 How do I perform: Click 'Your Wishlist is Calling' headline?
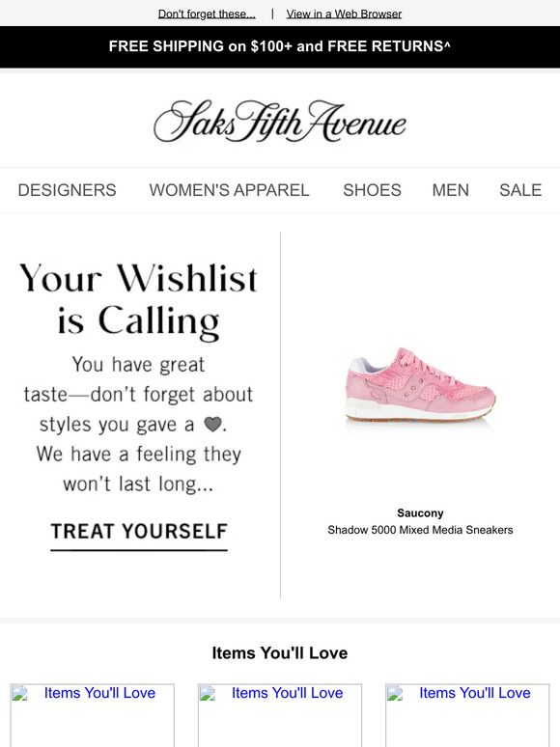point(139,299)
